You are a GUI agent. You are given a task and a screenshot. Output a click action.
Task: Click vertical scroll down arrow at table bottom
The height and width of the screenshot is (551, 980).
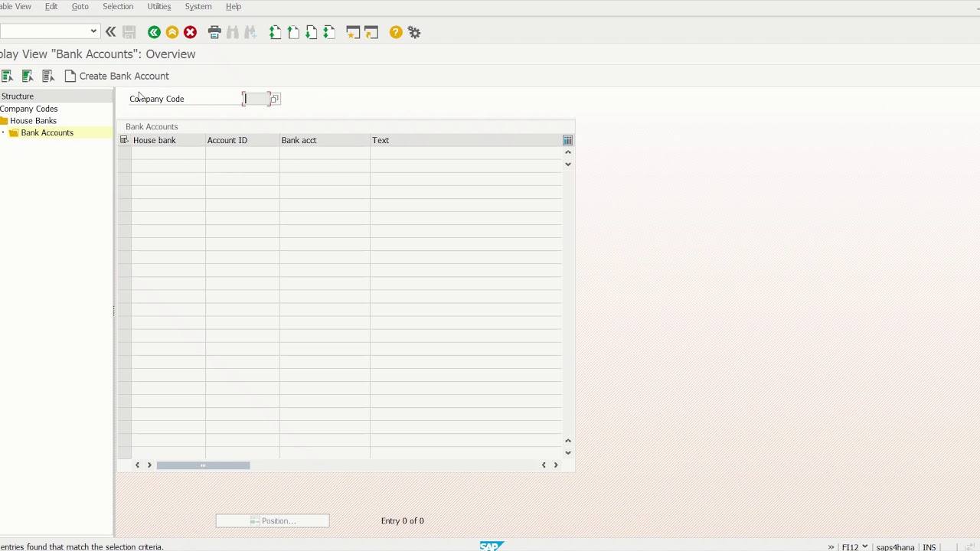pyautogui.click(x=568, y=452)
